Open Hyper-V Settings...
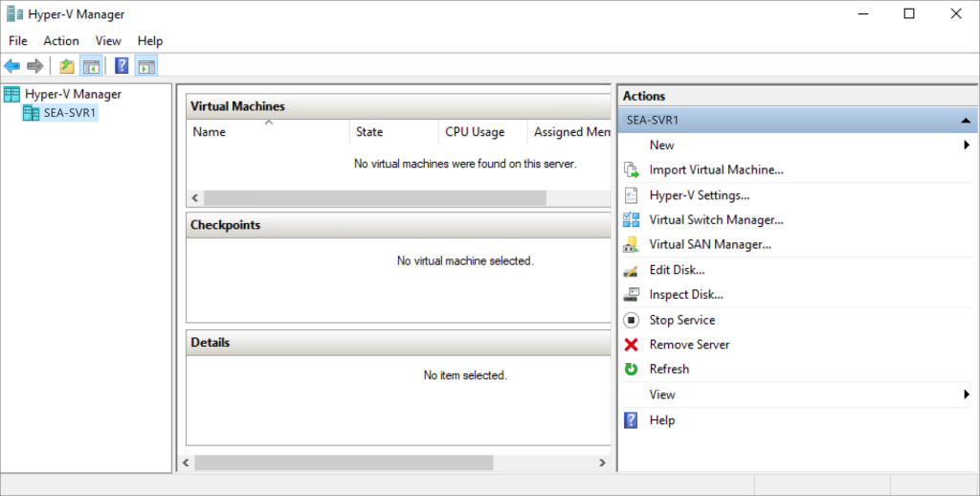The image size is (980, 496). pos(700,195)
